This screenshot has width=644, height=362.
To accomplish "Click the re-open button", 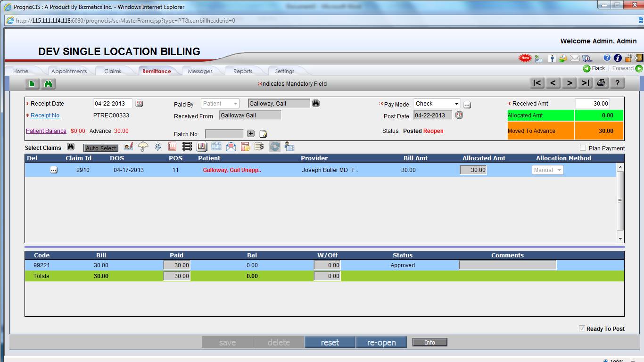I will pos(381,343).
